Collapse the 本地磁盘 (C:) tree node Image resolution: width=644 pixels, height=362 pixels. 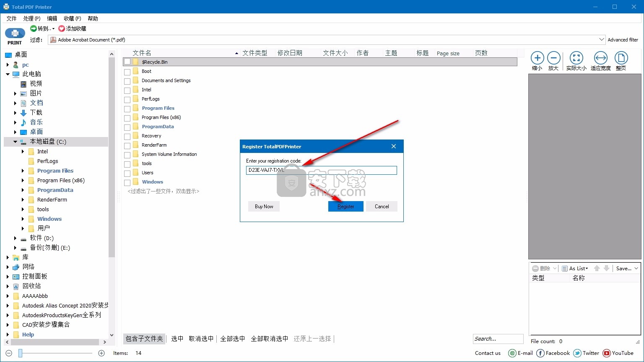(x=16, y=142)
